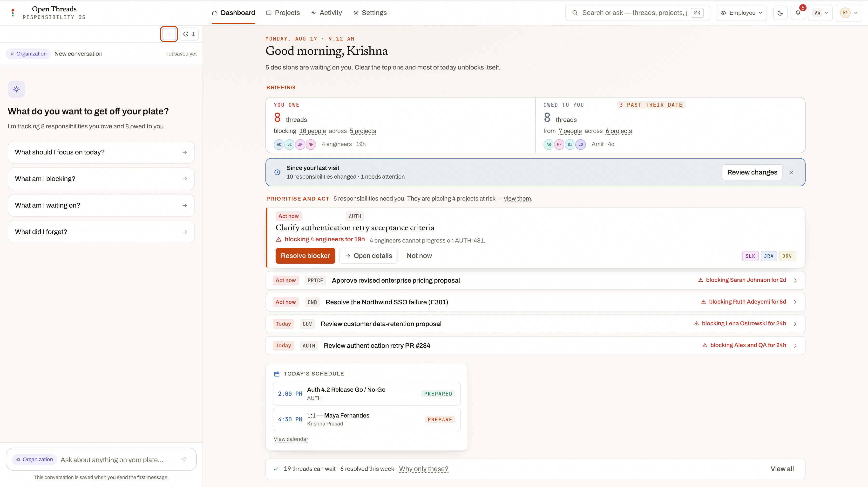
Task: Focus the search or ask field
Action: 637,13
